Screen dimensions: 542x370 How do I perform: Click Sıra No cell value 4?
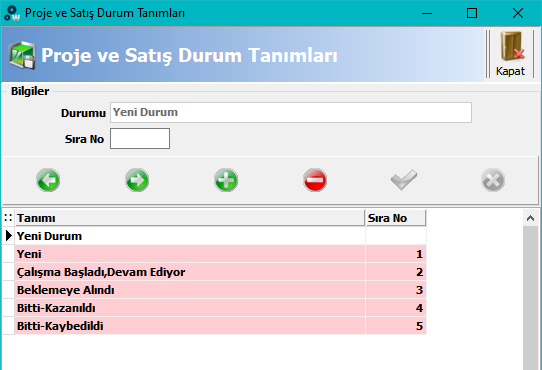(x=396, y=308)
